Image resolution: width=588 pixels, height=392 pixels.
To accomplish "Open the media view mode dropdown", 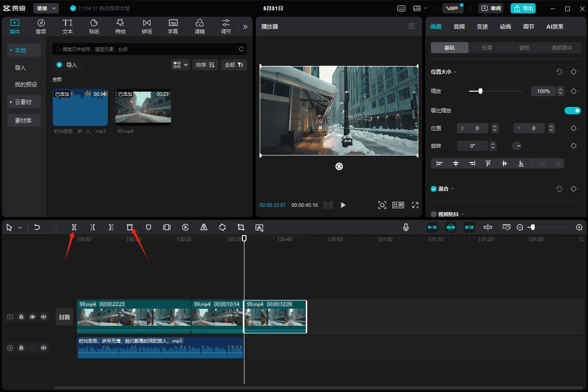I will (180, 65).
